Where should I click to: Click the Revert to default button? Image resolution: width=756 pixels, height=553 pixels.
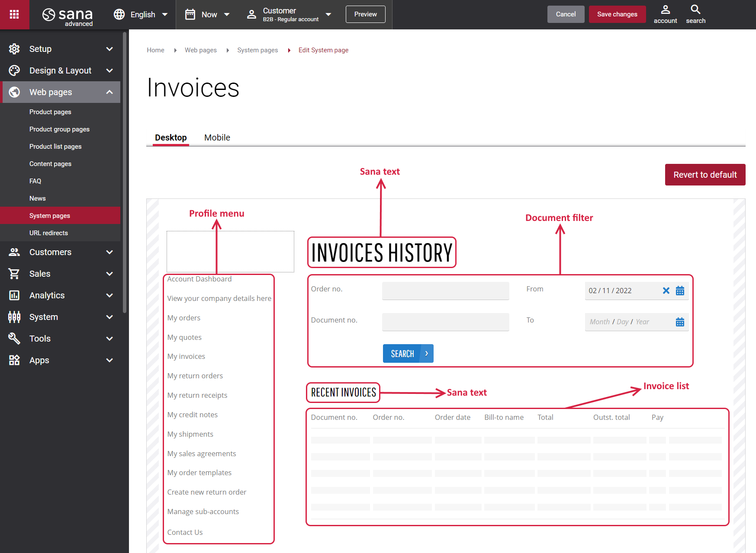[705, 175]
